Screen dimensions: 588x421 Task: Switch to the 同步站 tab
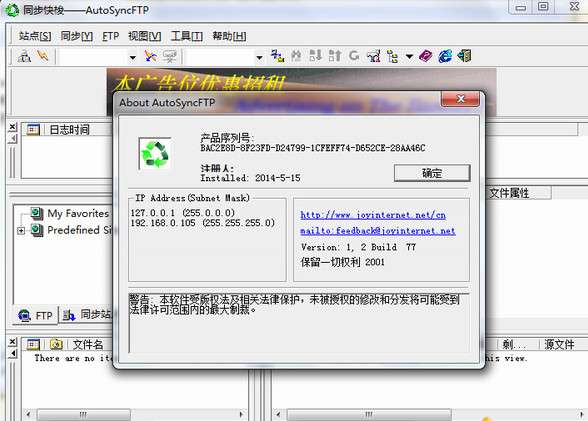[88, 315]
